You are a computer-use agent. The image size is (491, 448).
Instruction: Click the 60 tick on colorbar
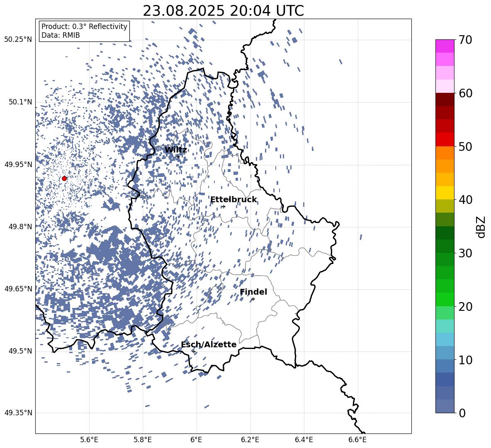coord(465,93)
